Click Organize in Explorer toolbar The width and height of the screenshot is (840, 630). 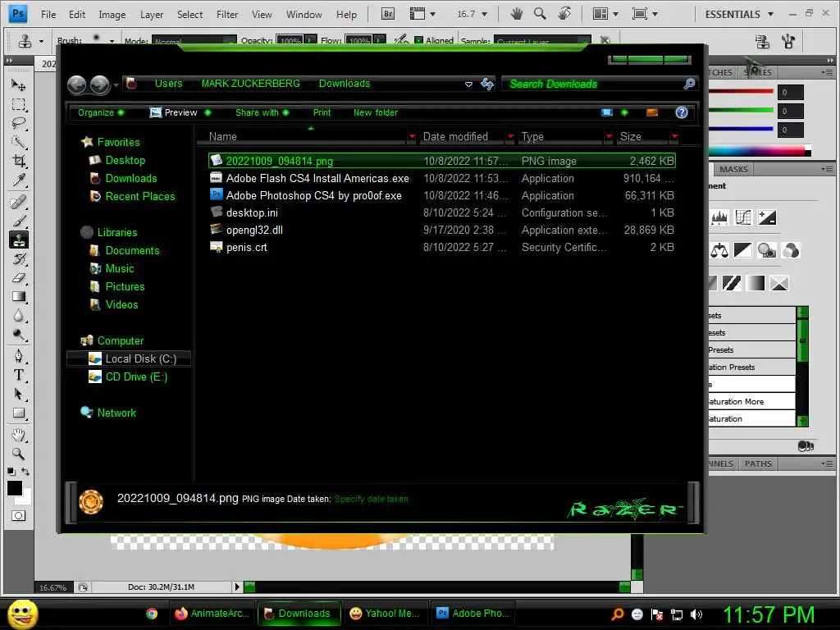(x=101, y=112)
